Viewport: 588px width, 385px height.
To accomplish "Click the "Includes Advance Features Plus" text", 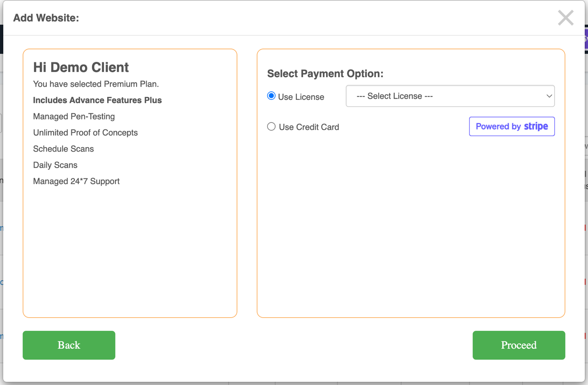I will (x=97, y=100).
